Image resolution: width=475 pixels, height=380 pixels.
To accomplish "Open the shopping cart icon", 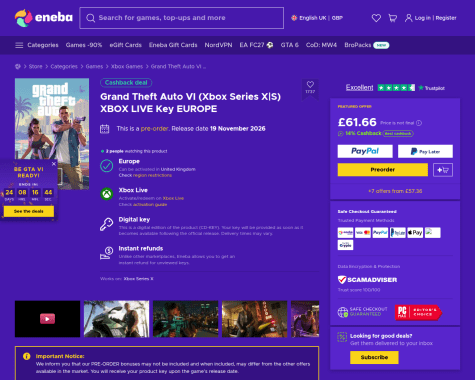I will (x=393, y=18).
